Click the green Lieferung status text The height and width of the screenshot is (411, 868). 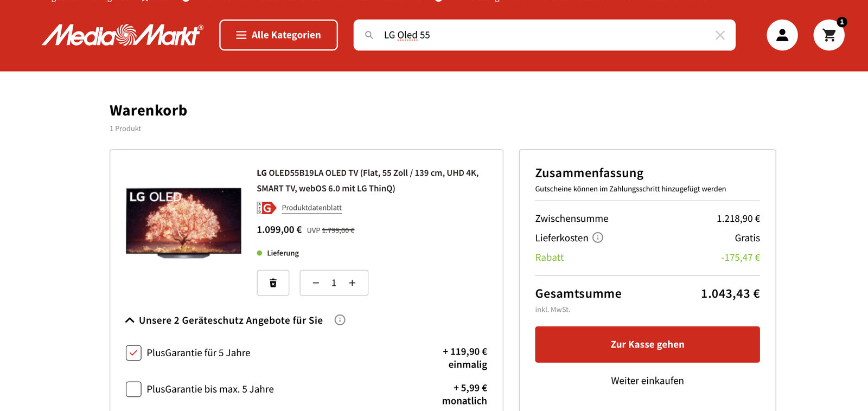283,253
